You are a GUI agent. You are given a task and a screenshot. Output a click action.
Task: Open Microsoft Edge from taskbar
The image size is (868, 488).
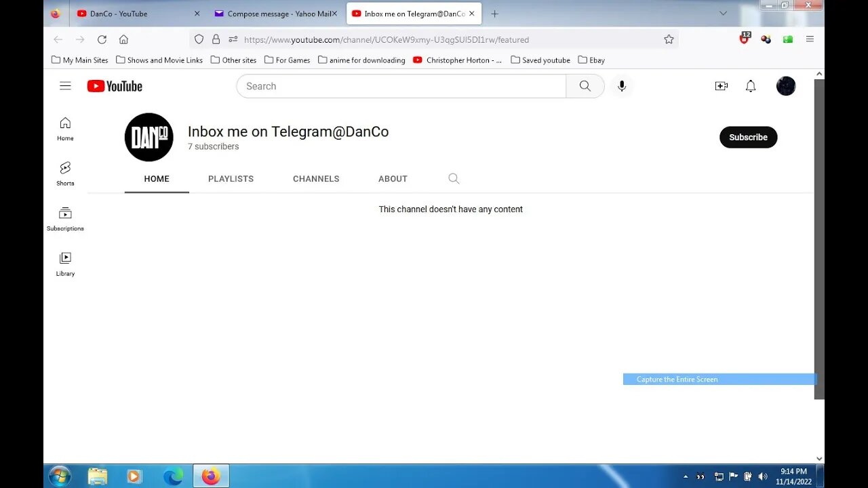click(x=173, y=476)
